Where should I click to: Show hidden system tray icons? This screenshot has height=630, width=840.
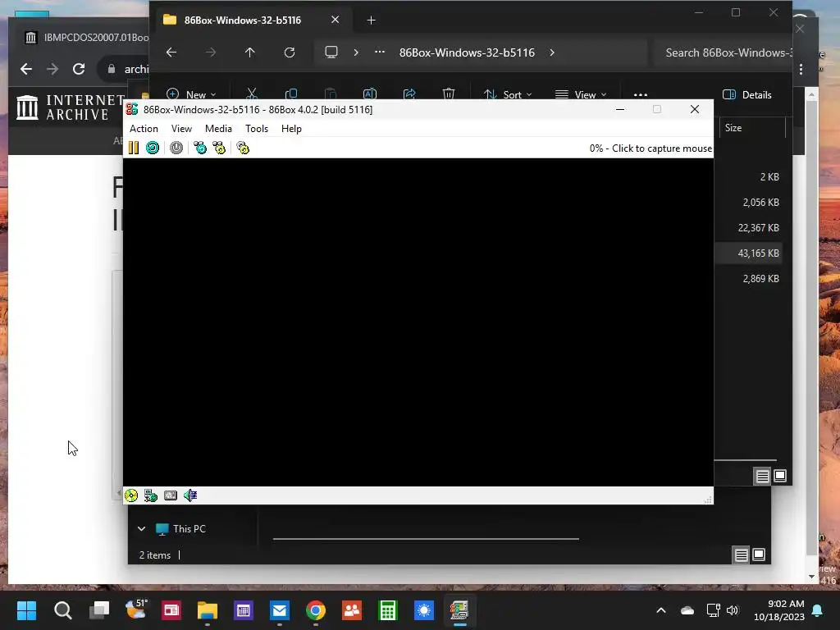coord(661,610)
